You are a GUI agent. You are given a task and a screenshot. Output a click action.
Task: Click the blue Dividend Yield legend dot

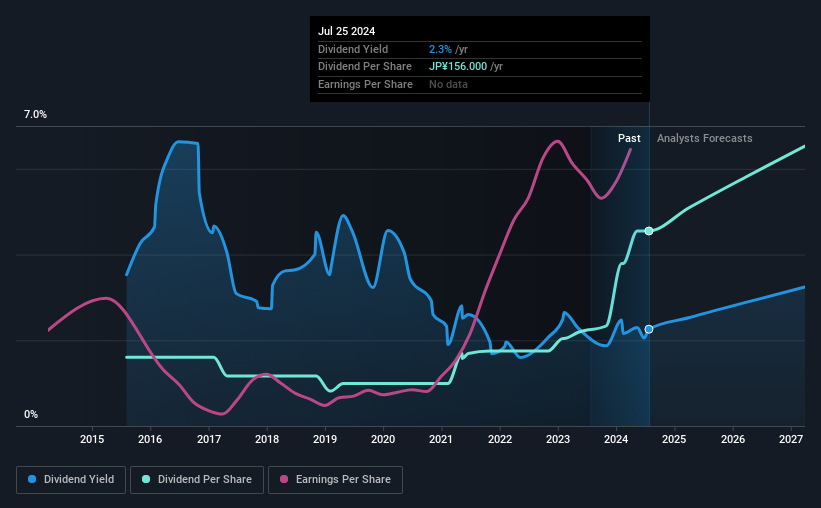click(x=32, y=479)
